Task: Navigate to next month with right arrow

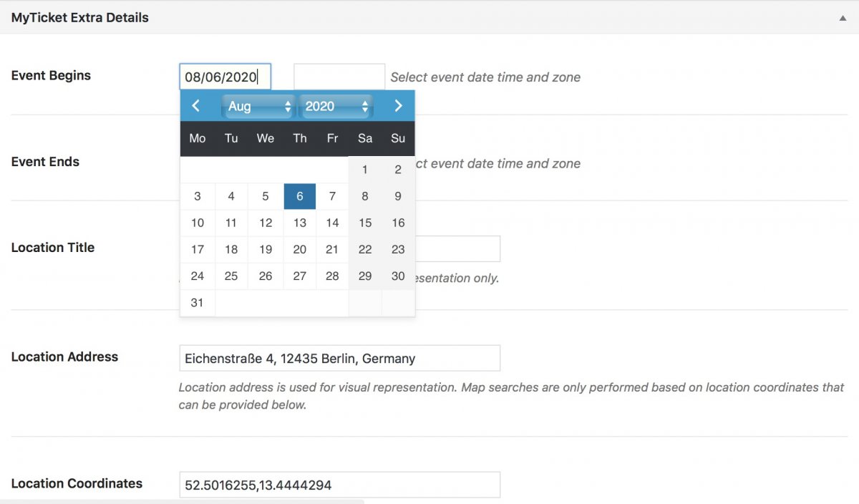Action: tap(398, 105)
